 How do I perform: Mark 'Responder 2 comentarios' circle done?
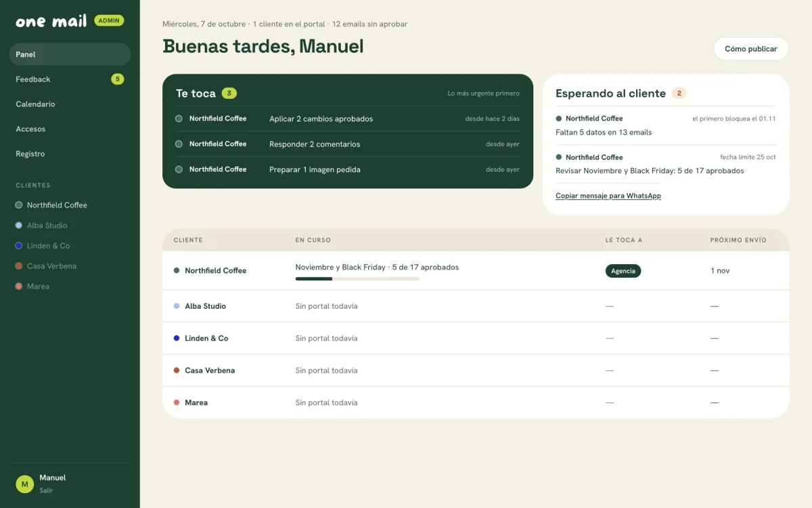(x=179, y=144)
